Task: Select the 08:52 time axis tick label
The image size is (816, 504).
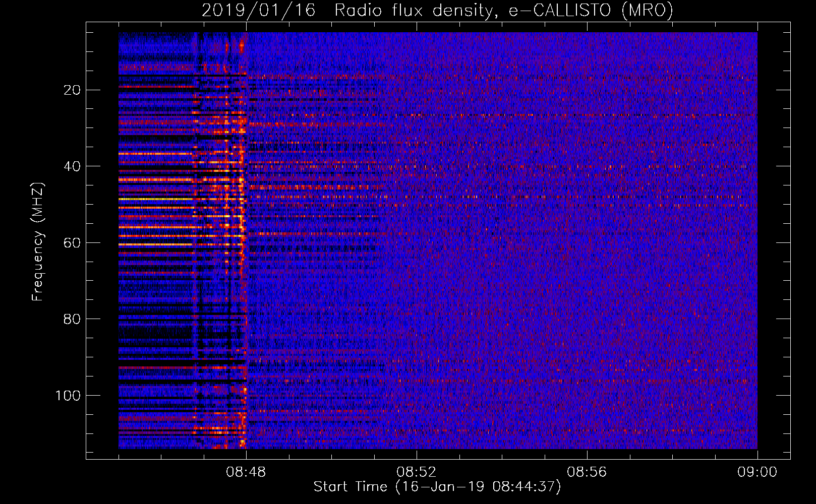Action: pos(416,472)
